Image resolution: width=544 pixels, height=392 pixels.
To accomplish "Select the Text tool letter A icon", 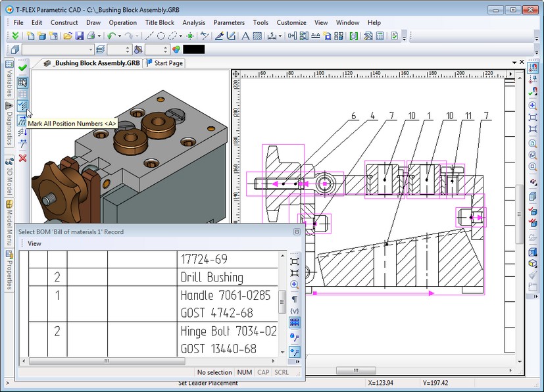I will point(246,36).
